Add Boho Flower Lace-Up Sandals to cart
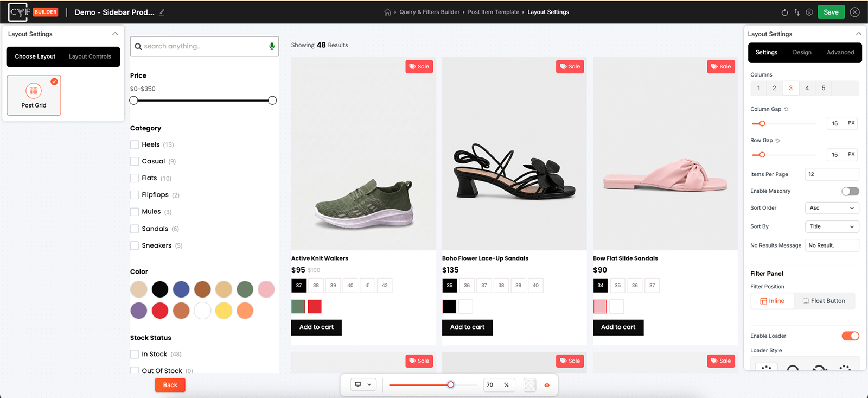This screenshot has width=868, height=398. [x=467, y=327]
